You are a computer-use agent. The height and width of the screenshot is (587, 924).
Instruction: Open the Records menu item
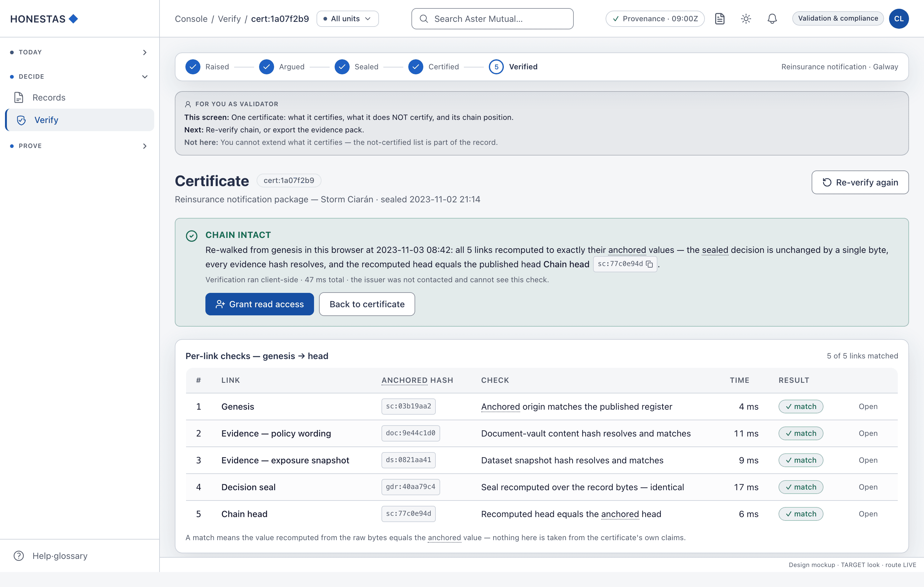click(x=80, y=97)
